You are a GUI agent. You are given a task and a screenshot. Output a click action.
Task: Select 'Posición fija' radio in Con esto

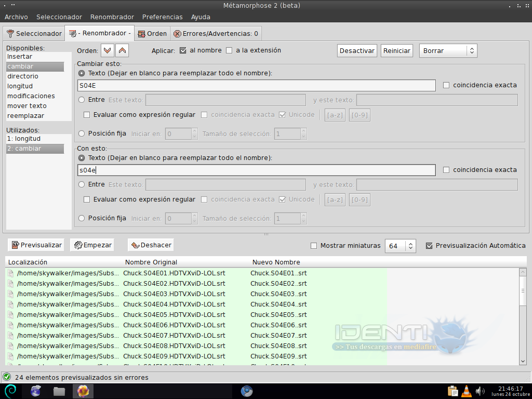click(82, 218)
